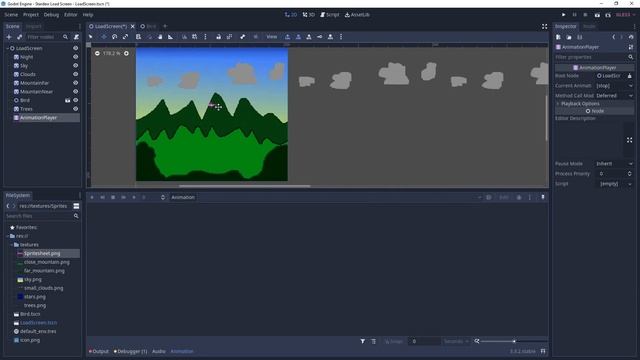This screenshot has width=640, height=360.
Task: Play the current scene clapper icon
Action: click(597, 15)
